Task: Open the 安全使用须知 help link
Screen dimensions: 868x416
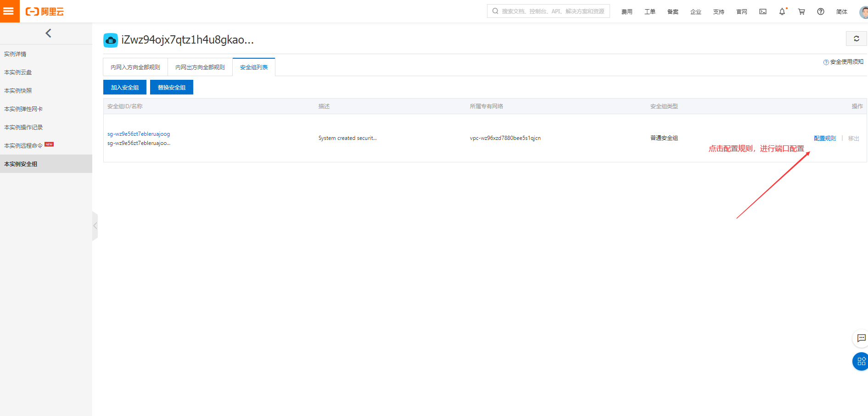Action: 844,61
